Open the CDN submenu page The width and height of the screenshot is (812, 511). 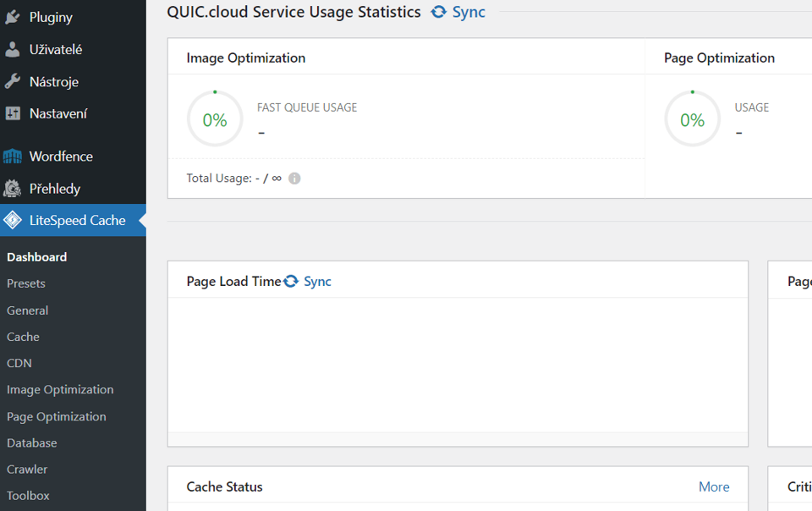pos(19,364)
